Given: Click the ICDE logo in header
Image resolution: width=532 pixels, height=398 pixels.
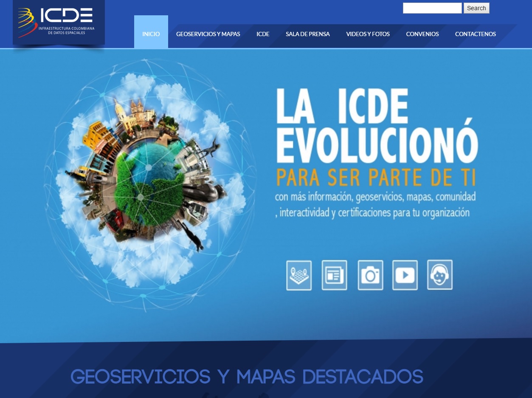Looking at the screenshot, I should pos(59,22).
